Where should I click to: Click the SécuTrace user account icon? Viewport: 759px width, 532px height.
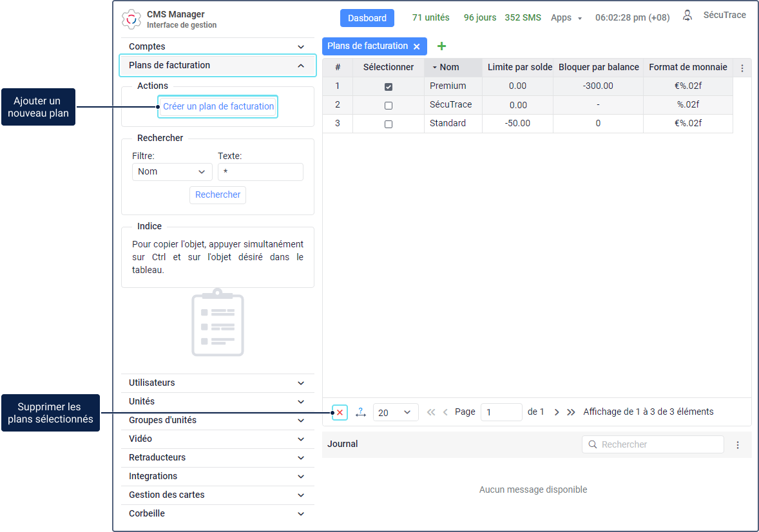click(x=687, y=16)
